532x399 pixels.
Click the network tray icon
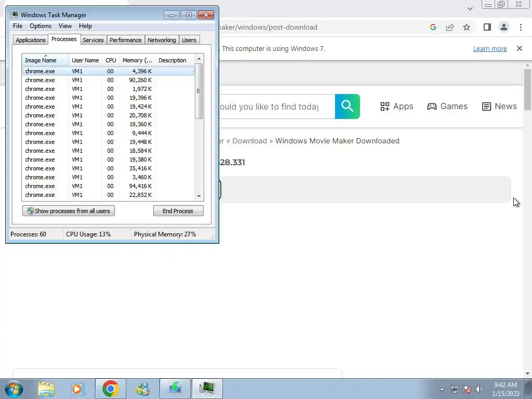[x=454, y=389]
